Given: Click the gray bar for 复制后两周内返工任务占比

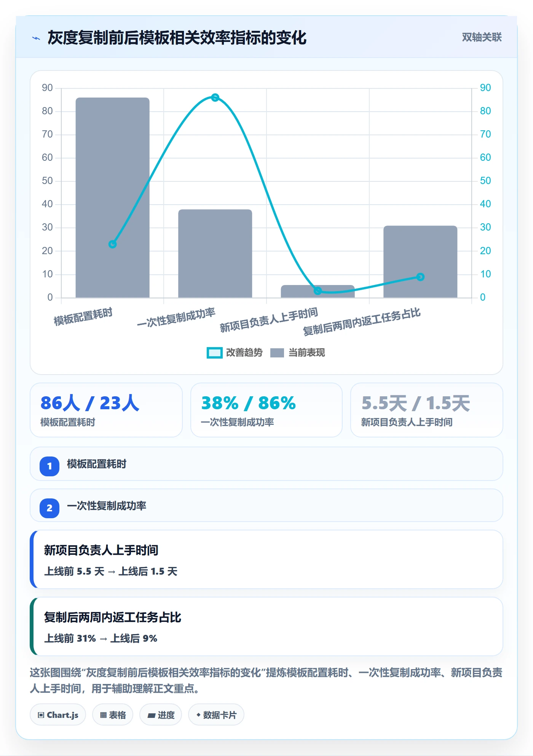Looking at the screenshot, I should click(x=420, y=262).
